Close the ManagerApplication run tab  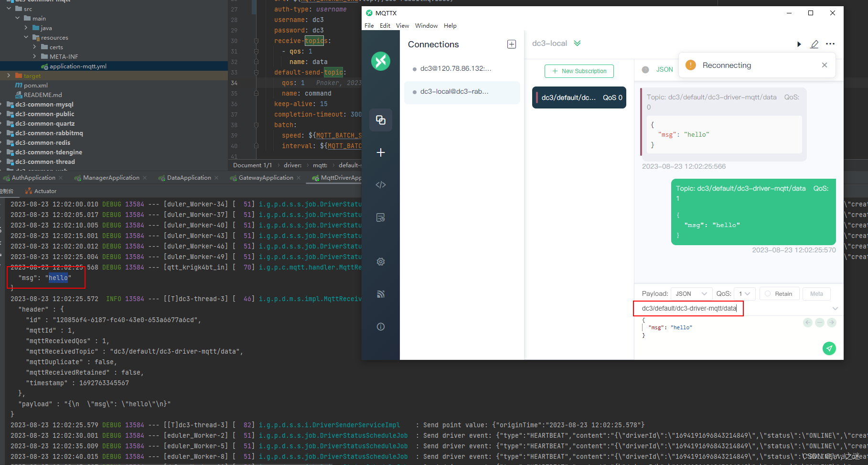[x=145, y=178]
